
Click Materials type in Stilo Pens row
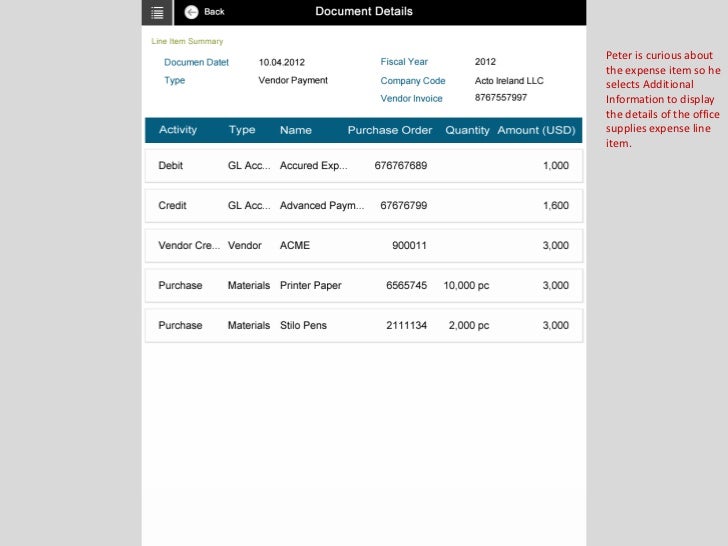249,325
